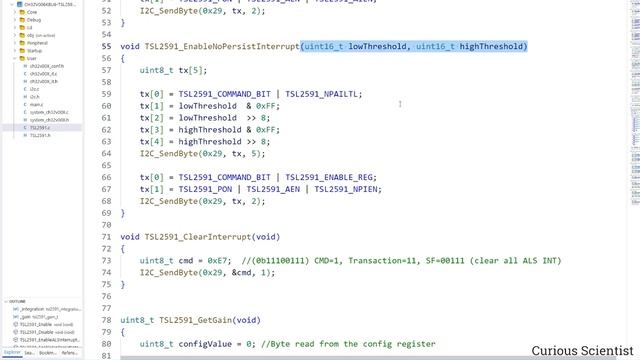640x360 pixels.
Task: Click lowThreshold parameter in selected signature
Action: (377, 47)
